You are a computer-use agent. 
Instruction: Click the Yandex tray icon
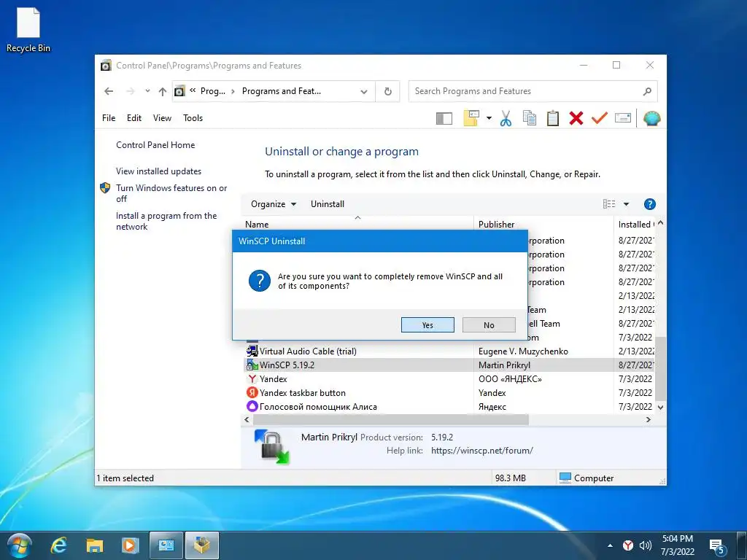(x=628, y=545)
